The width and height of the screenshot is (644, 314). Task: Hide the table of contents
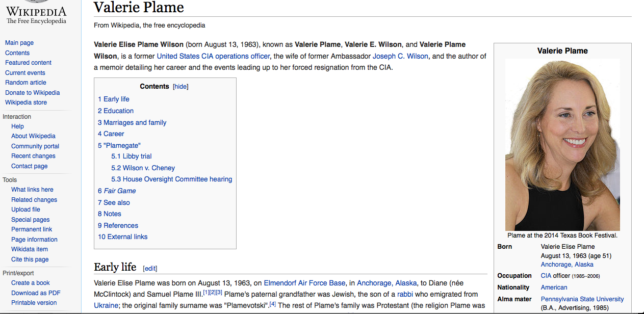click(181, 87)
